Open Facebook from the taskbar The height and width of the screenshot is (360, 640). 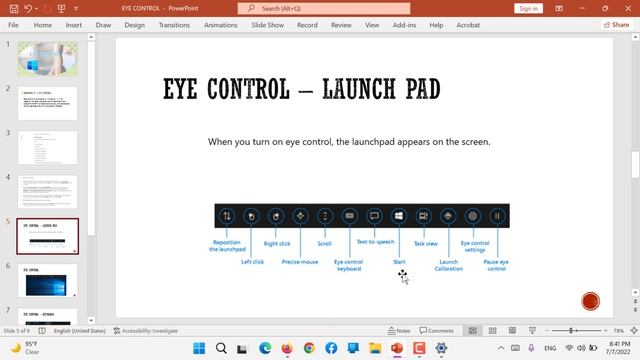331,348
